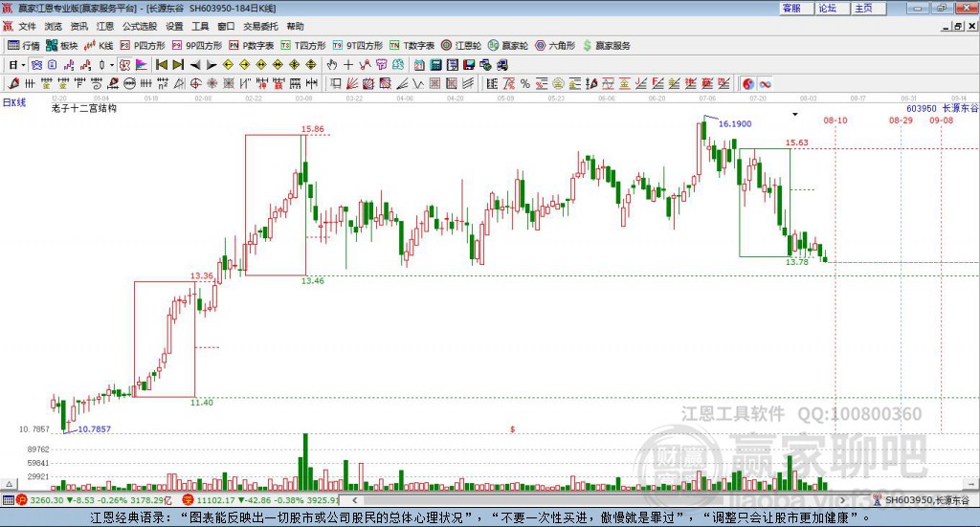Click the 08-29 date marker
This screenshot has height=527, width=980.
tap(901, 120)
